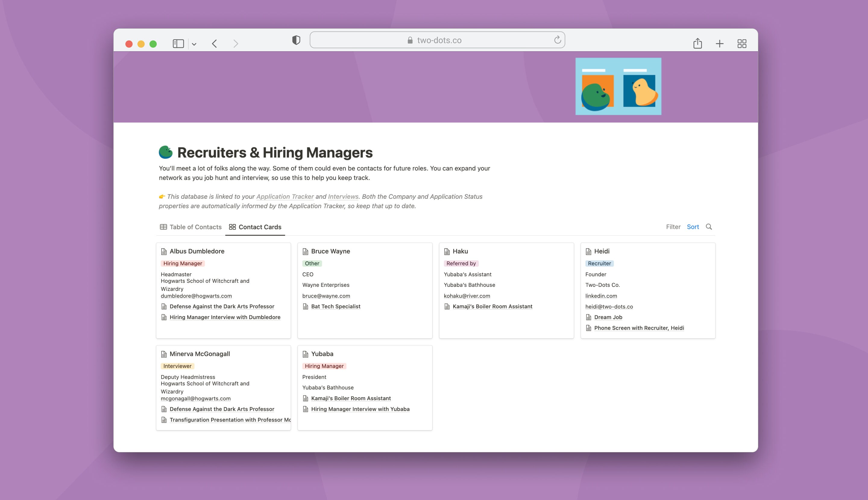Image resolution: width=868 pixels, height=500 pixels.
Task: Click the page cover illustration thumbnail
Action: pos(618,86)
